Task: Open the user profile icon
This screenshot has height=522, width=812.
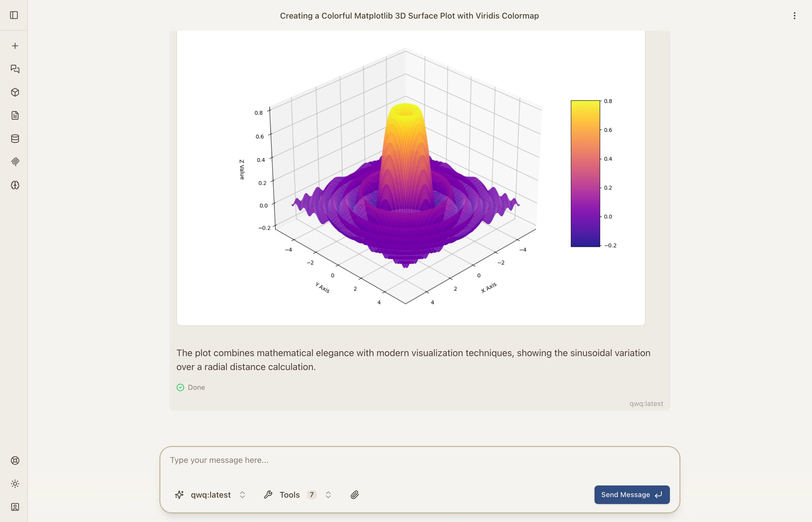Action: coord(15,507)
